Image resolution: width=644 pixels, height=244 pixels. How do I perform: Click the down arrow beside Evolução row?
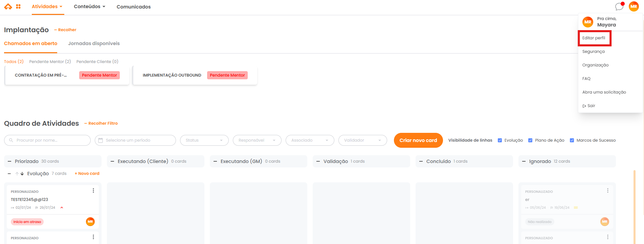pos(22,174)
